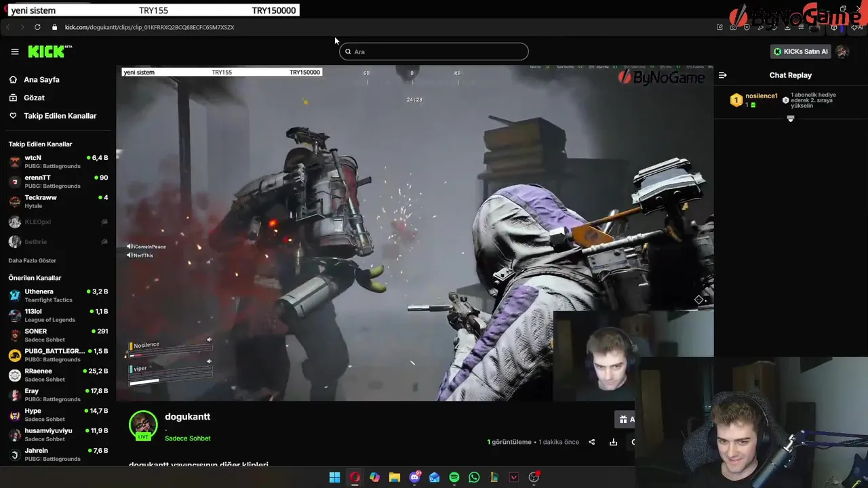Screen dimensions: 868x488
Task: Open RRaenee recommended channel
Action: 58,375
